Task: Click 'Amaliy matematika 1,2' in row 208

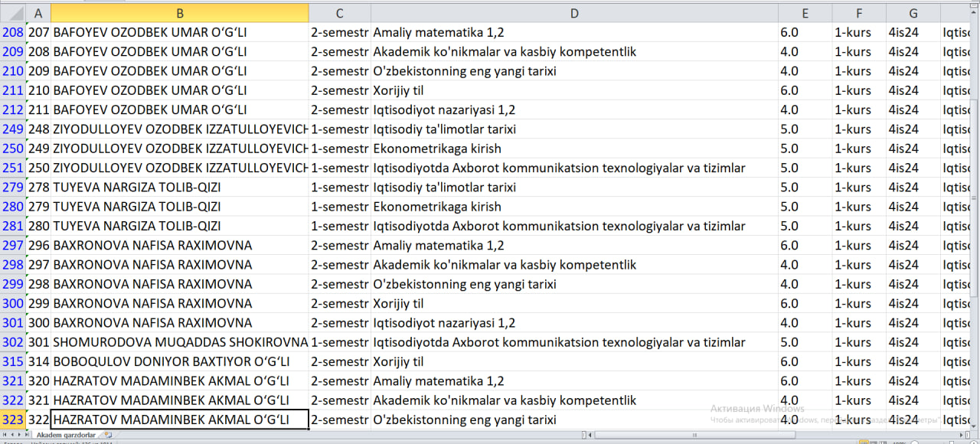Action: point(574,32)
